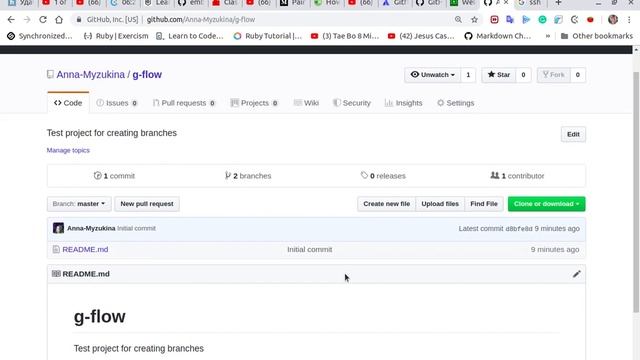The width and height of the screenshot is (640, 360).
Task: Open the Ruby Tutorial bookmark
Action: click(x=267, y=36)
